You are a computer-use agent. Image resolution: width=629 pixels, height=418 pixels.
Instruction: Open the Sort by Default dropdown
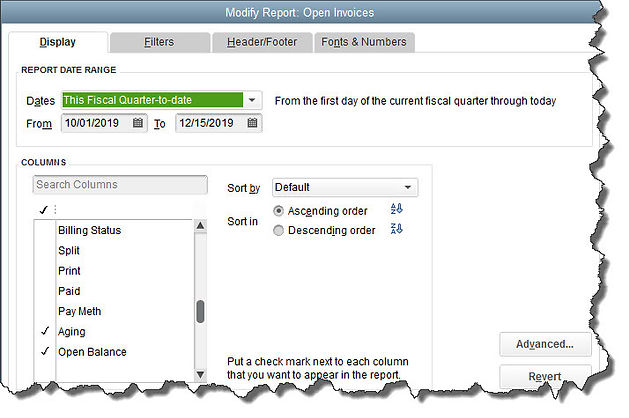(x=345, y=187)
